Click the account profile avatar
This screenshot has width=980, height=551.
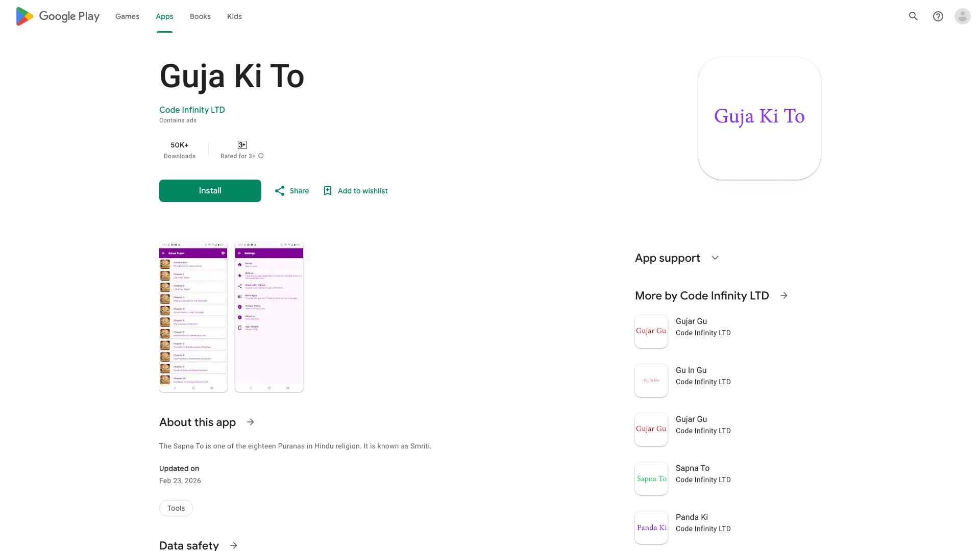[962, 16]
